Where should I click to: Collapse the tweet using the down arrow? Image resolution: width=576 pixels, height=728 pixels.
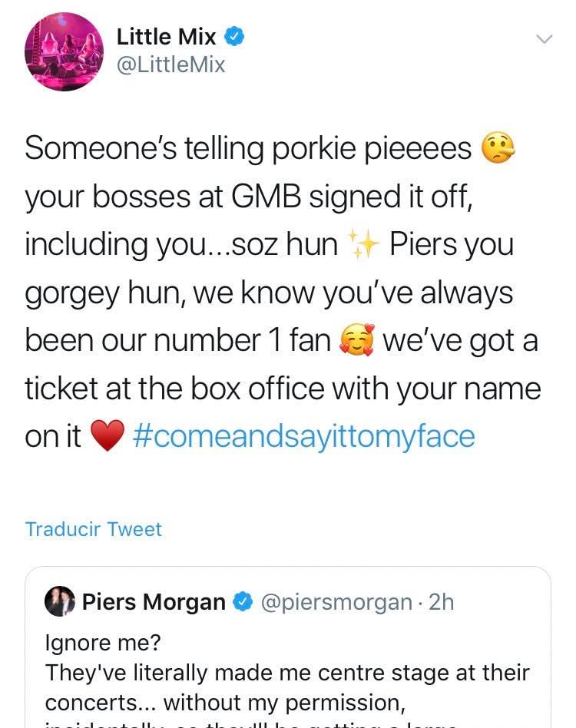click(545, 37)
